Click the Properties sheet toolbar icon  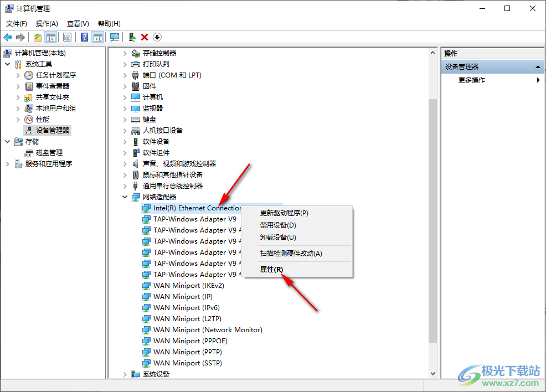tap(67, 37)
